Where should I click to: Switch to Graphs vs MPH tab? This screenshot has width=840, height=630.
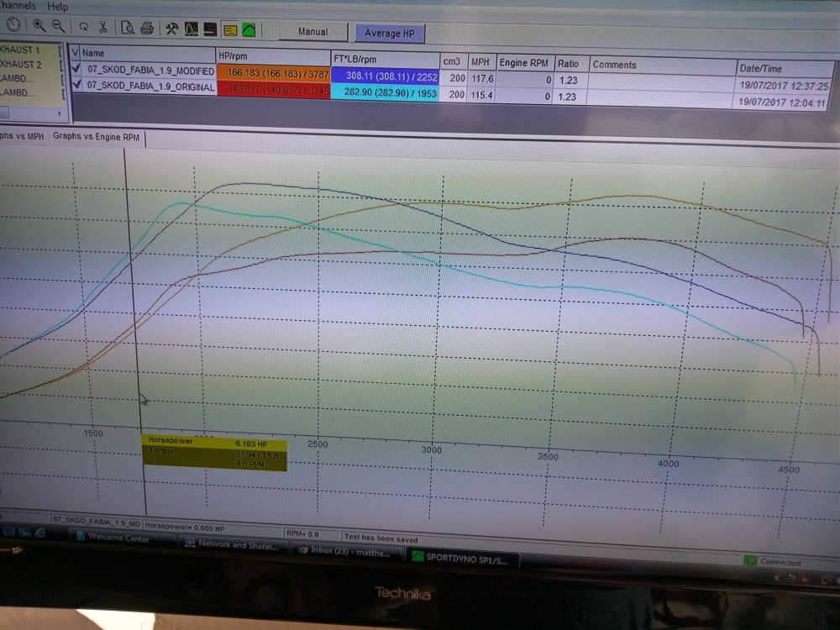23,135
